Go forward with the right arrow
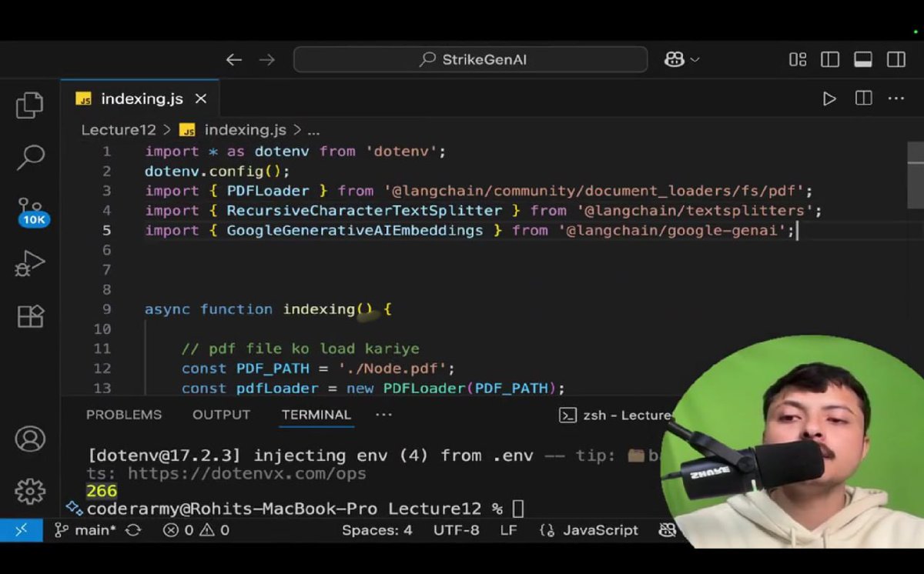The width and height of the screenshot is (924, 574). click(266, 59)
